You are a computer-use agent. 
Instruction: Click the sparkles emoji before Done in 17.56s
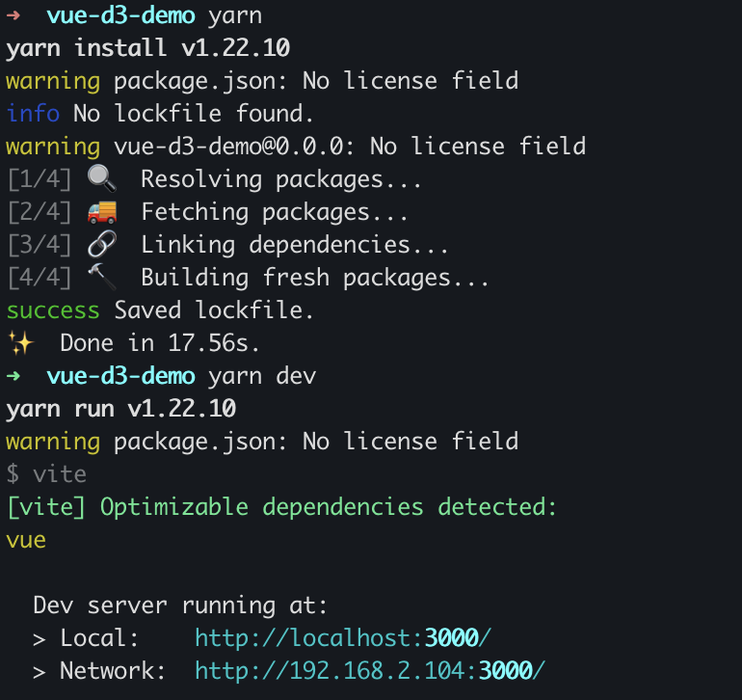tap(21, 343)
